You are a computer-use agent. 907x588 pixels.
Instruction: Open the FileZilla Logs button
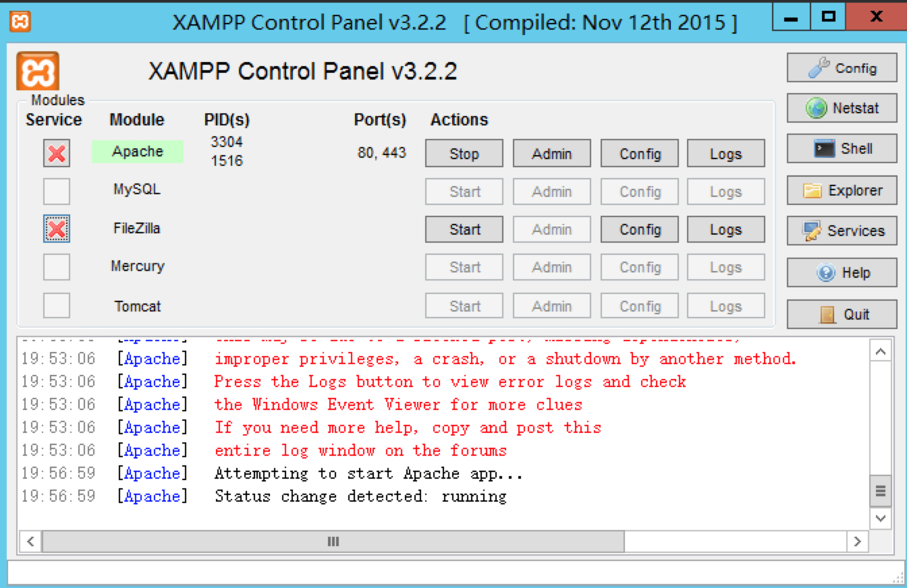pos(725,229)
